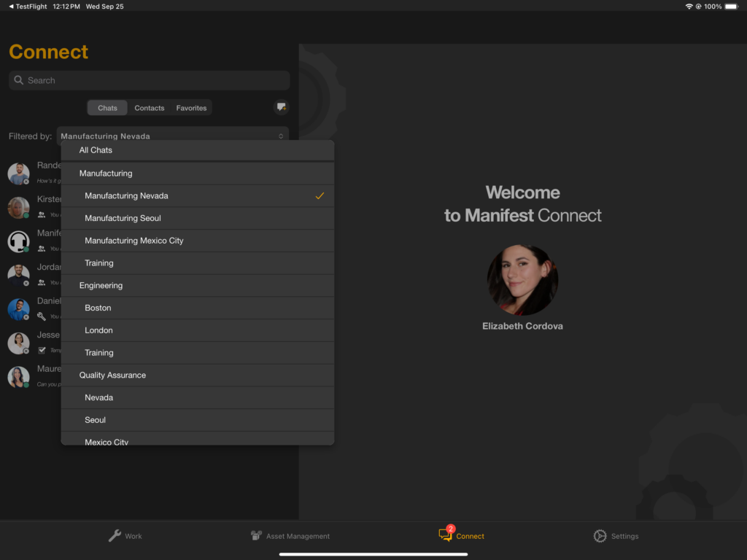Click the Search input field
The height and width of the screenshot is (560, 747).
[149, 80]
